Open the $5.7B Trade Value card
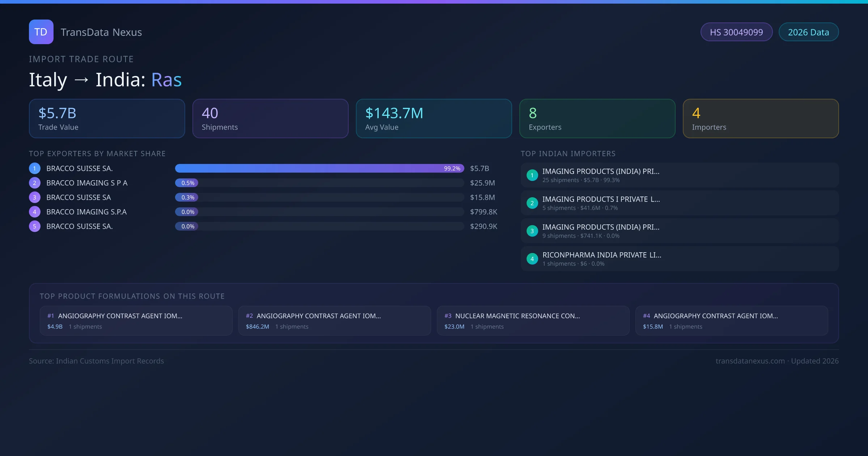Screen dimensions: 868x456 coord(107,118)
